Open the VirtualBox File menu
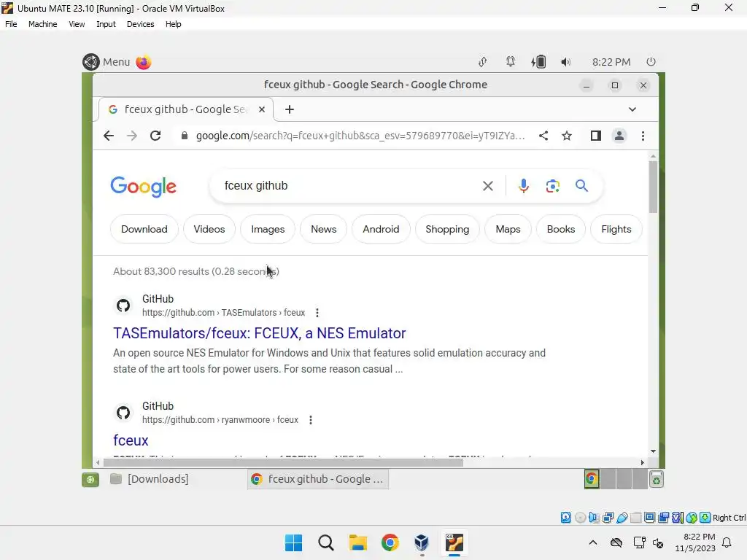Viewport: 747px width, 560px height. click(11, 24)
